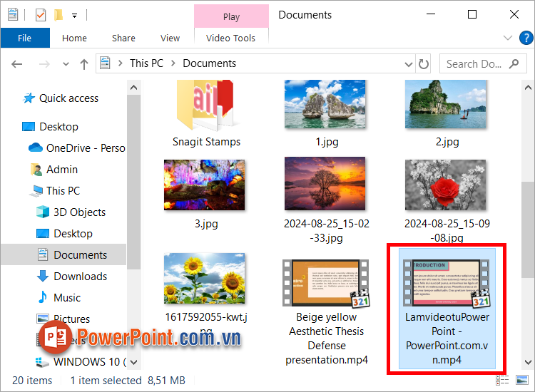Switch to the View ribbon tab
Viewport: 535px width, 392px height.
coord(170,38)
